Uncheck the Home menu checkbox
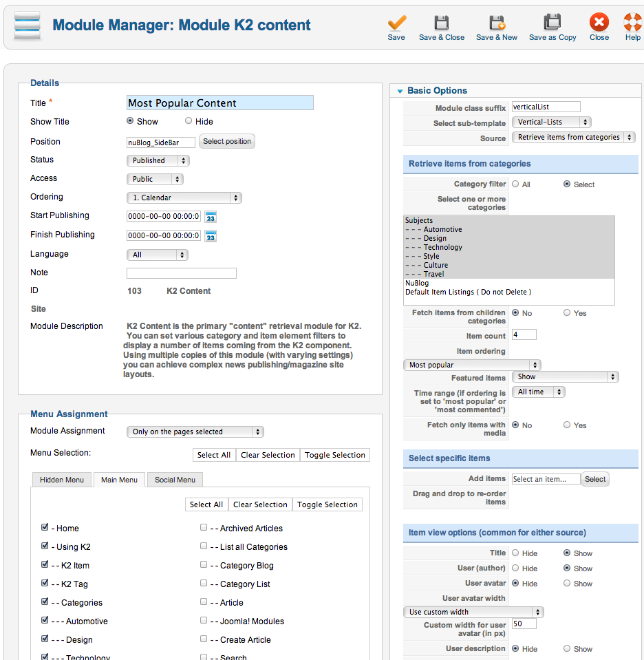Viewport: 644px width, 660px height. click(x=45, y=527)
